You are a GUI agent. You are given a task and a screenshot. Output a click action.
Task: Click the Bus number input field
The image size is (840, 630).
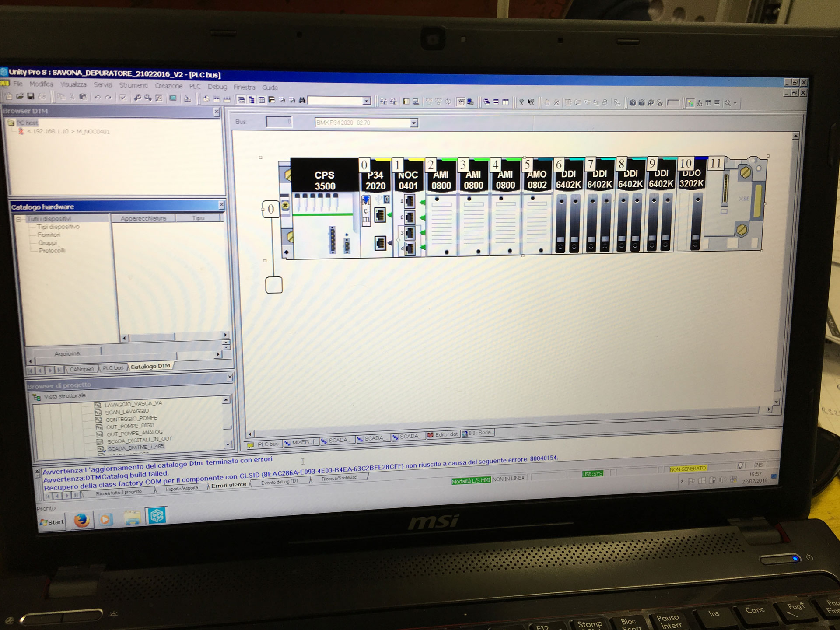tap(279, 122)
